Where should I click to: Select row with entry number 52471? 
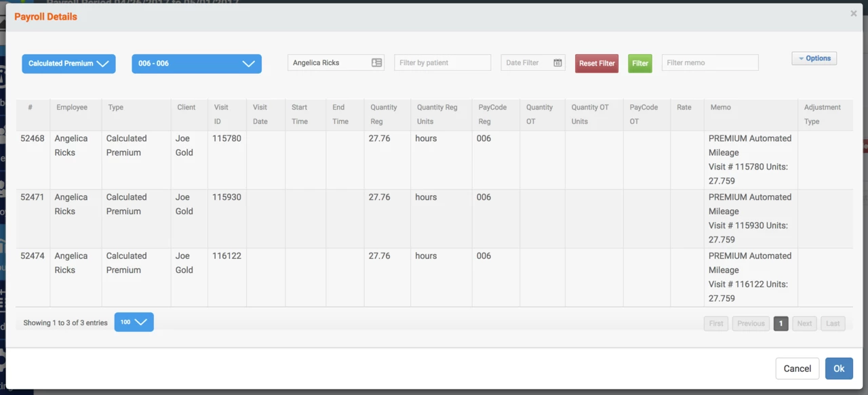tap(33, 197)
